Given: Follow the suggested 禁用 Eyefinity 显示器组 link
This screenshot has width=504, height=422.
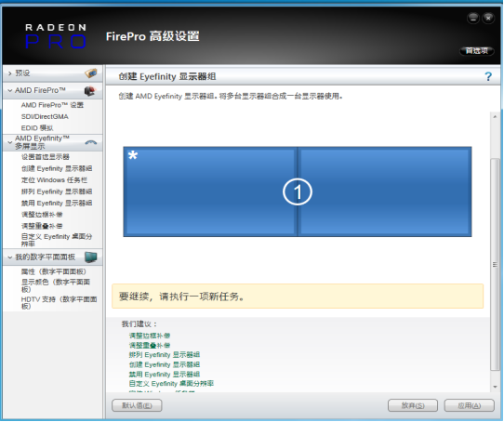Looking at the screenshot, I should point(165,374).
